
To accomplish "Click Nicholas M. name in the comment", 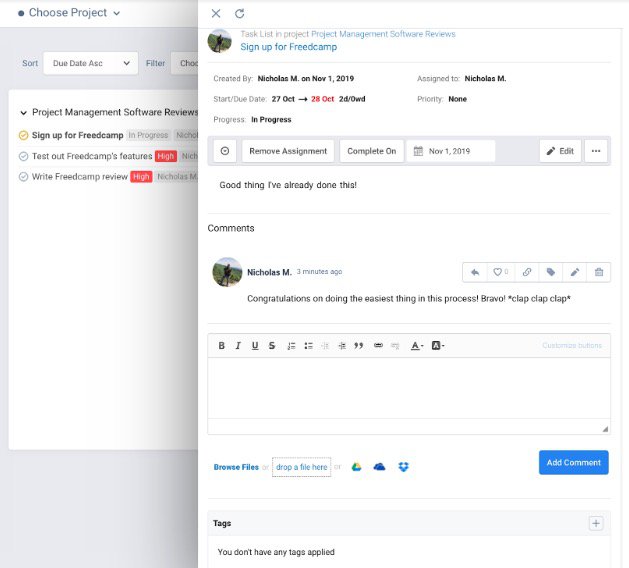I will pos(269,272).
